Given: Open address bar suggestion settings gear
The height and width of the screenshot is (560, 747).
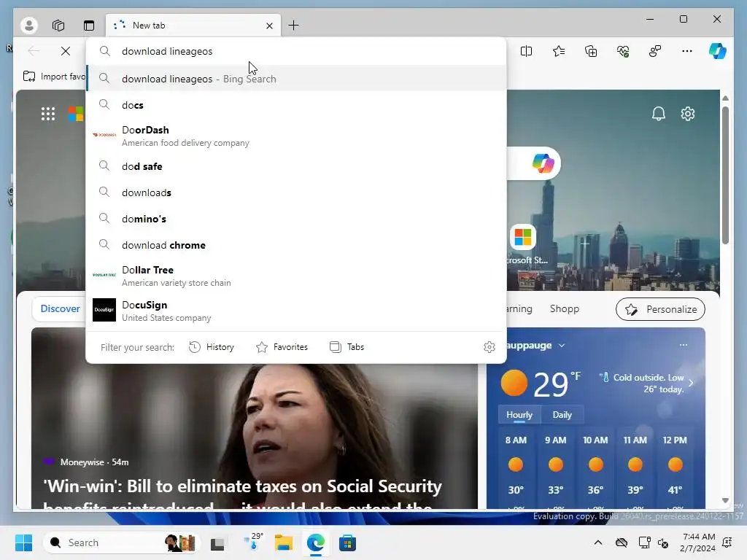Looking at the screenshot, I should 489,347.
